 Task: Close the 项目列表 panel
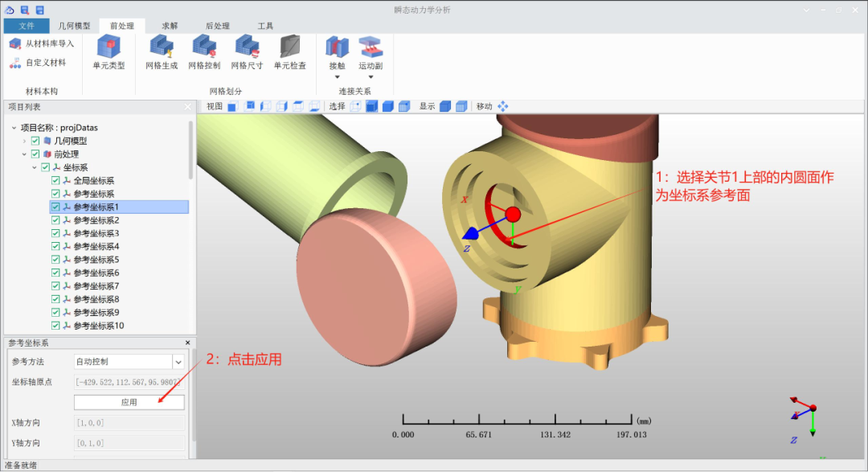click(187, 107)
